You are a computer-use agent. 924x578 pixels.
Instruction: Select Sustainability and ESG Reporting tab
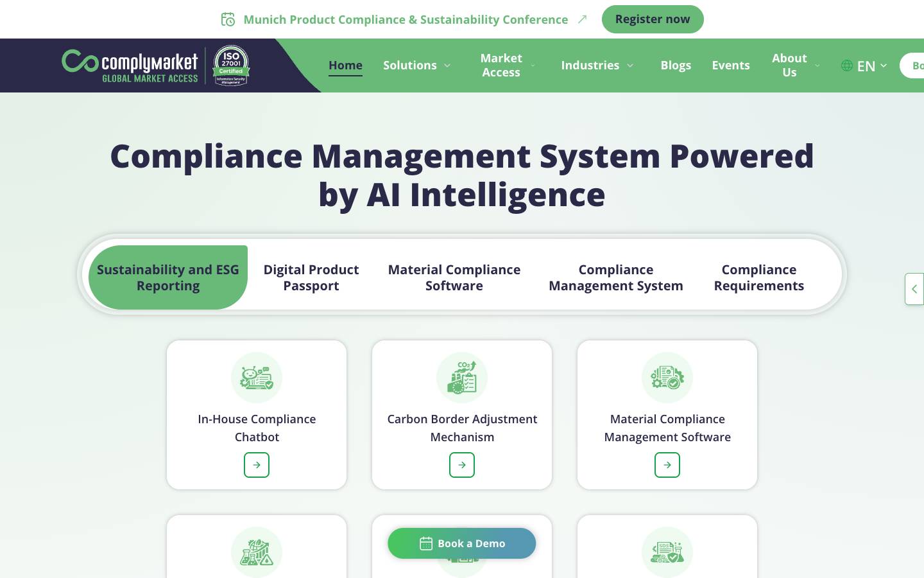point(168,277)
